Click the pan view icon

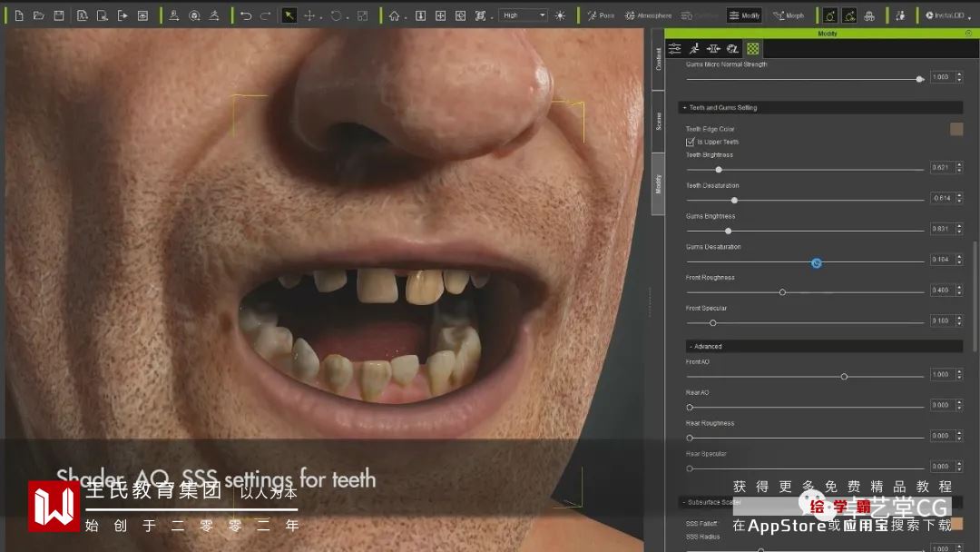pos(441,15)
